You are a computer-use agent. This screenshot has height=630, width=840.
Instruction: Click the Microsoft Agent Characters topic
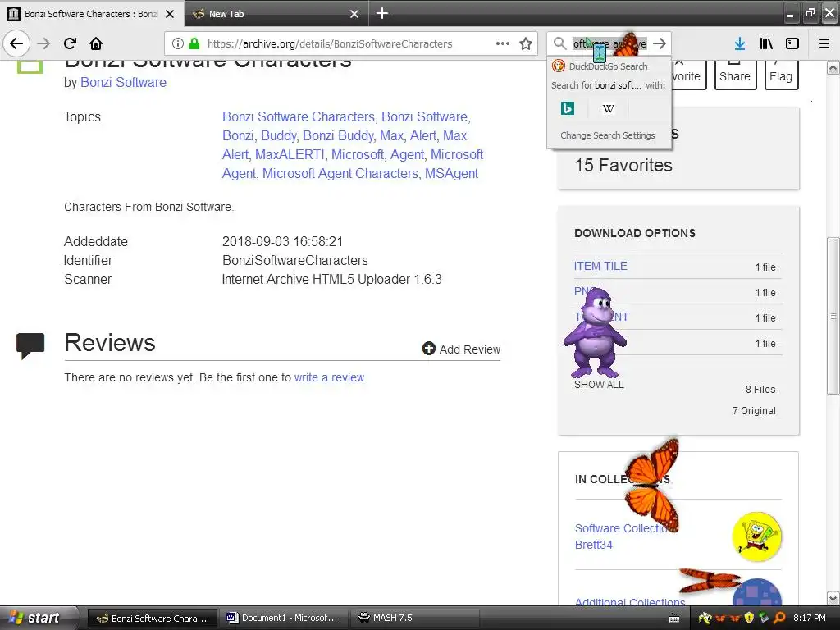point(340,174)
